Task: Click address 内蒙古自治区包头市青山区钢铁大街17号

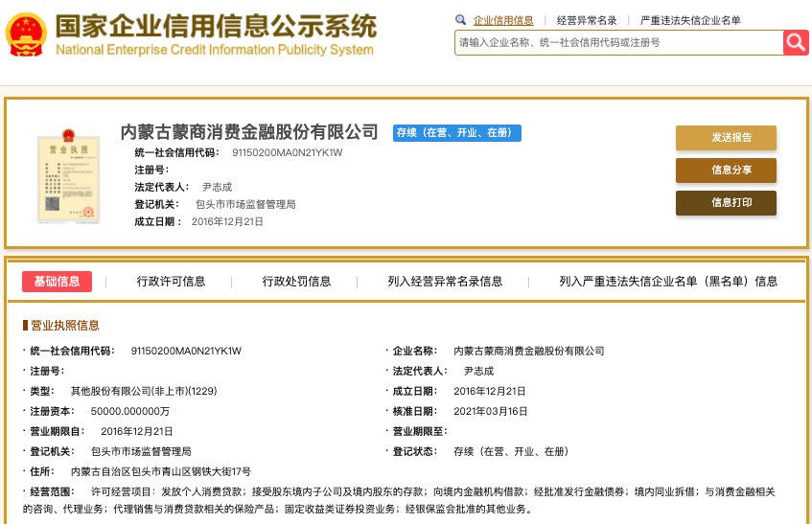Action: (161, 471)
